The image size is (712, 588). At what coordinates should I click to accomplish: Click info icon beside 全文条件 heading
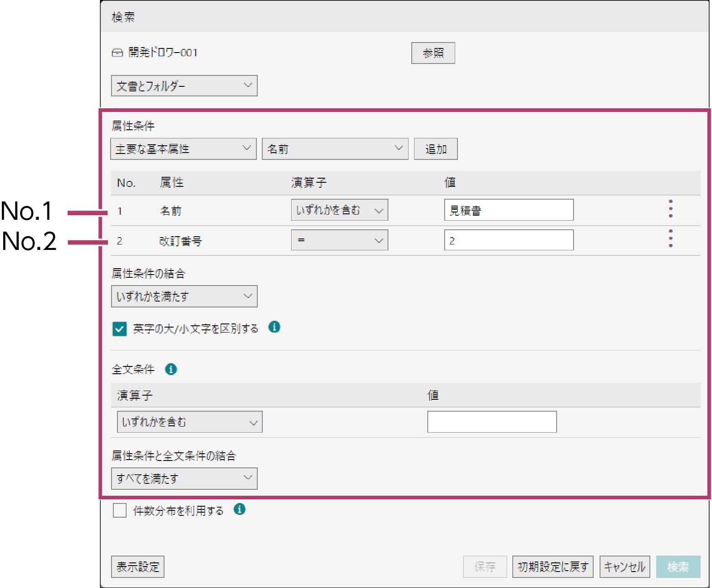[171, 369]
